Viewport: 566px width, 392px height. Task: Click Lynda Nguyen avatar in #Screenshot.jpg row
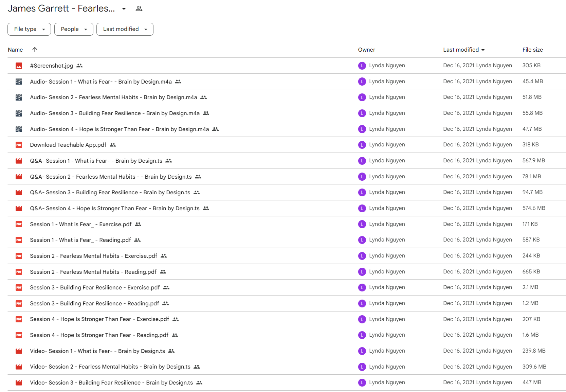tap(362, 66)
